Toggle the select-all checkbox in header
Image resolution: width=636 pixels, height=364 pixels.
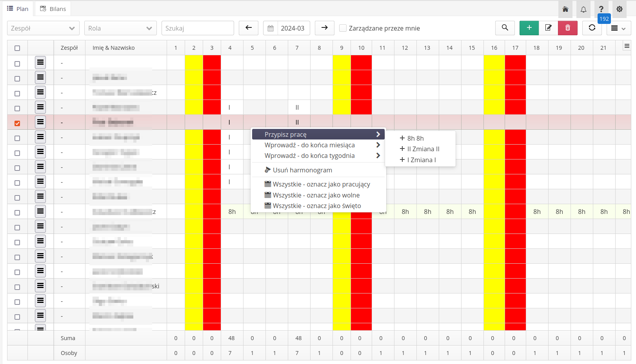point(17,48)
